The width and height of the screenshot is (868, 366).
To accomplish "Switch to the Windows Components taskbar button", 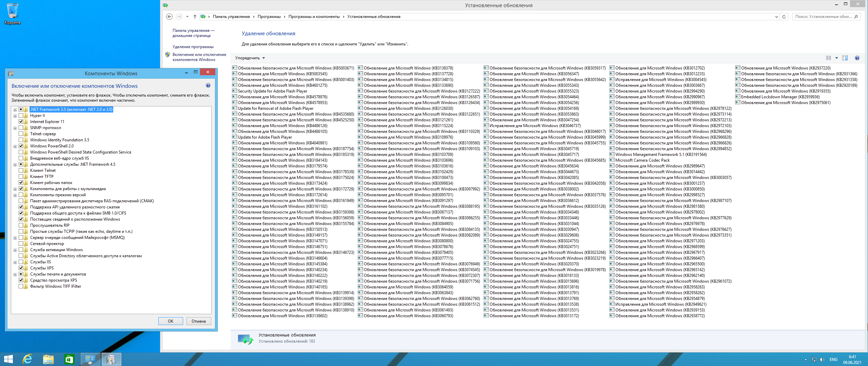I will coord(111,359).
